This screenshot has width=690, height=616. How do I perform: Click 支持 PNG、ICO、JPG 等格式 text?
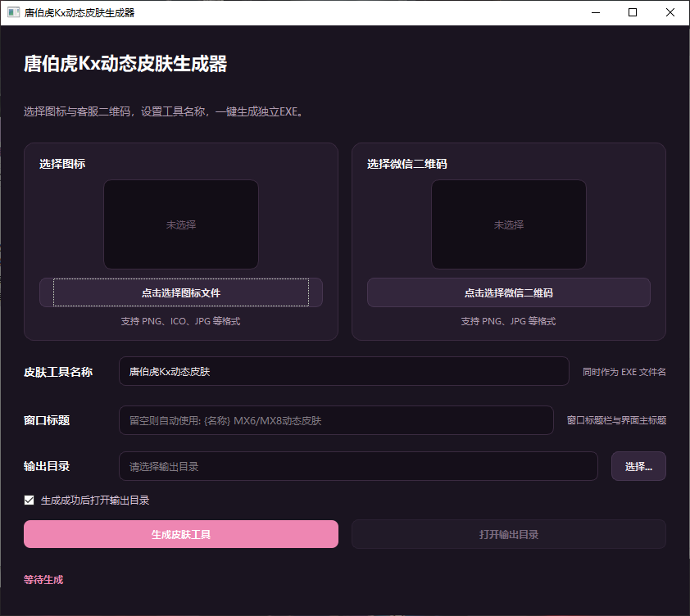[181, 321]
